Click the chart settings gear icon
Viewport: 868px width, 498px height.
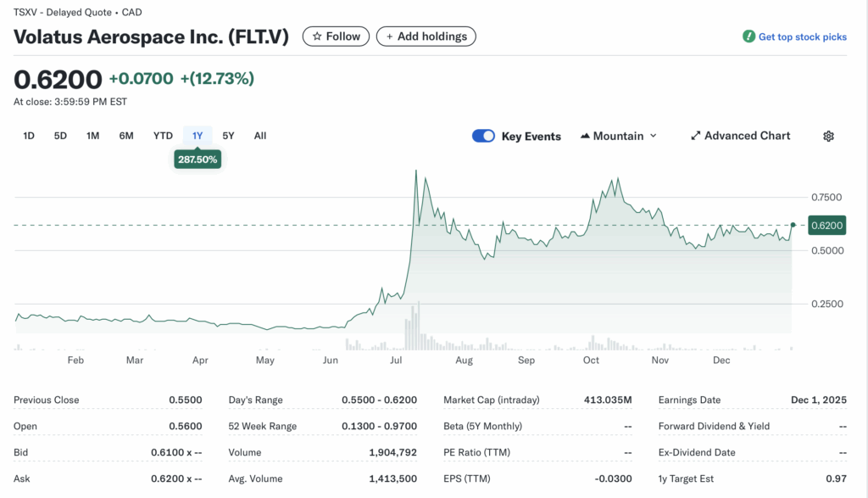(x=828, y=137)
